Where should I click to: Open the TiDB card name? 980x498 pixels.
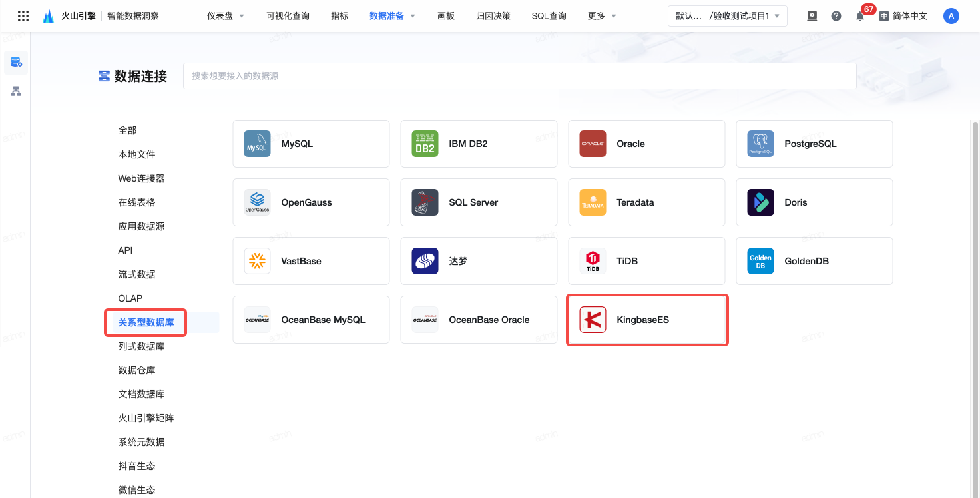[x=627, y=261]
